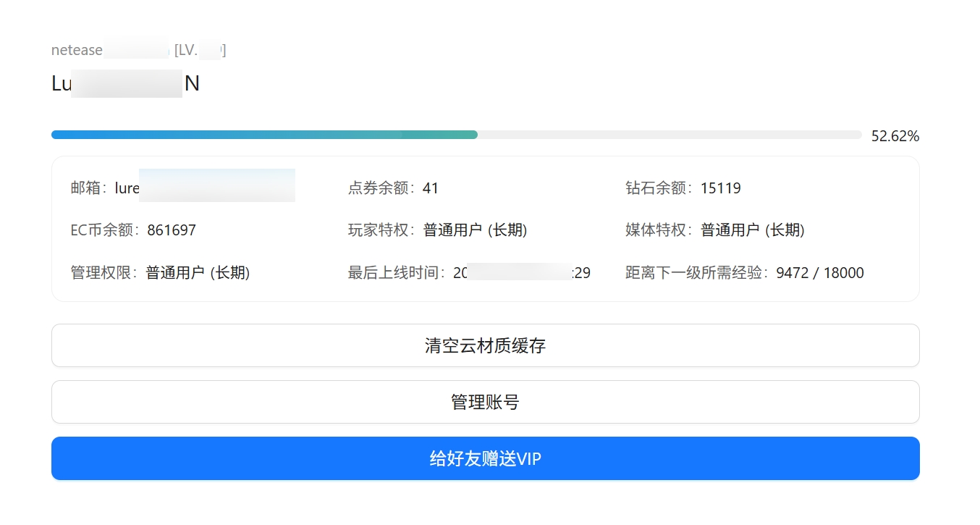
Task: Click the LV. level badge text
Action: [200, 50]
